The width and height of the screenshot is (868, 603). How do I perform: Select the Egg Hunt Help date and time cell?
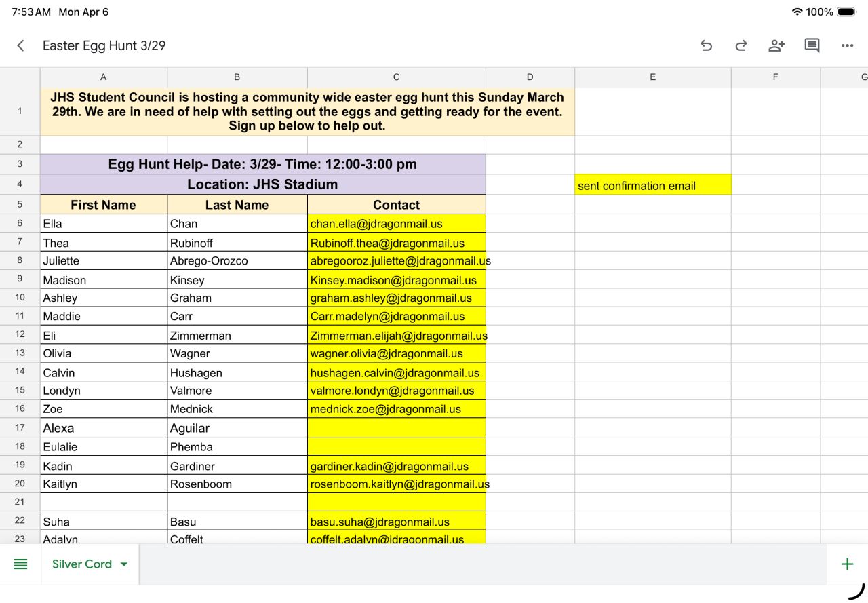pos(263,164)
